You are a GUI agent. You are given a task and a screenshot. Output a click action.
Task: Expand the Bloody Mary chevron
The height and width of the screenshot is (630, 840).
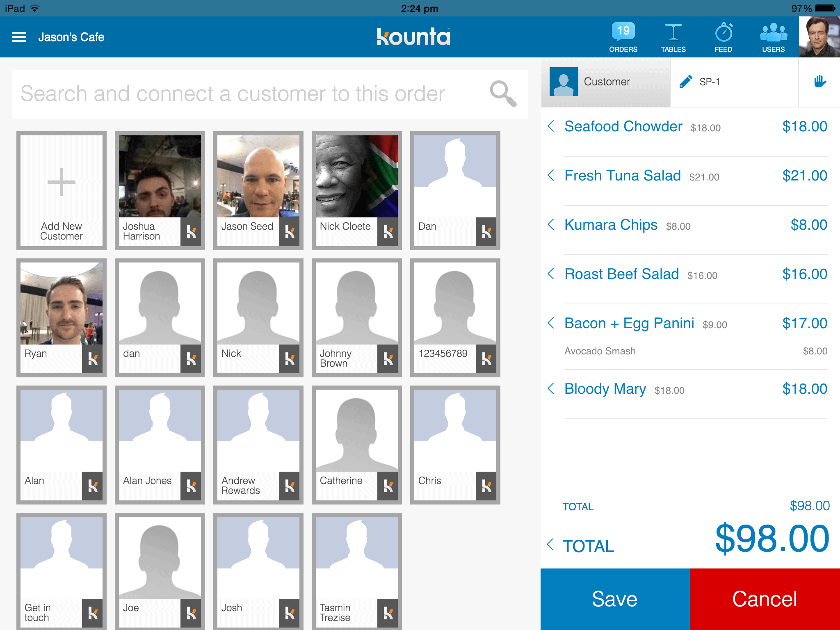(551, 389)
